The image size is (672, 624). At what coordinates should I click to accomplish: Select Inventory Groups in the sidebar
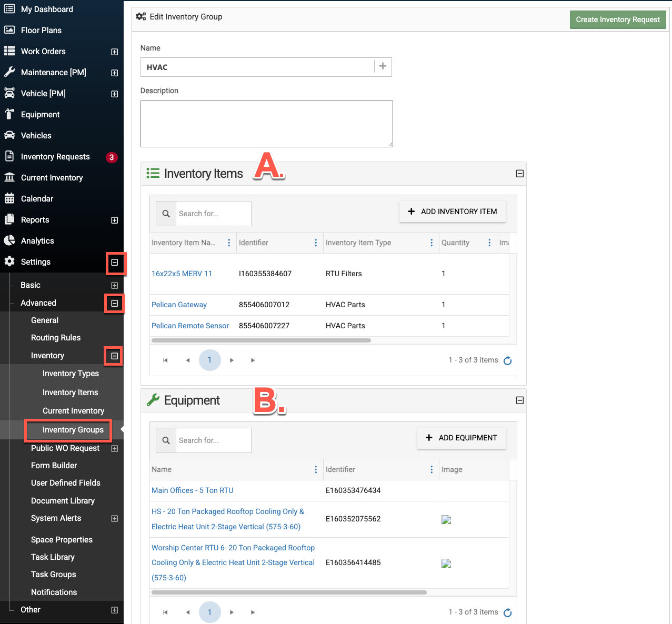[73, 430]
